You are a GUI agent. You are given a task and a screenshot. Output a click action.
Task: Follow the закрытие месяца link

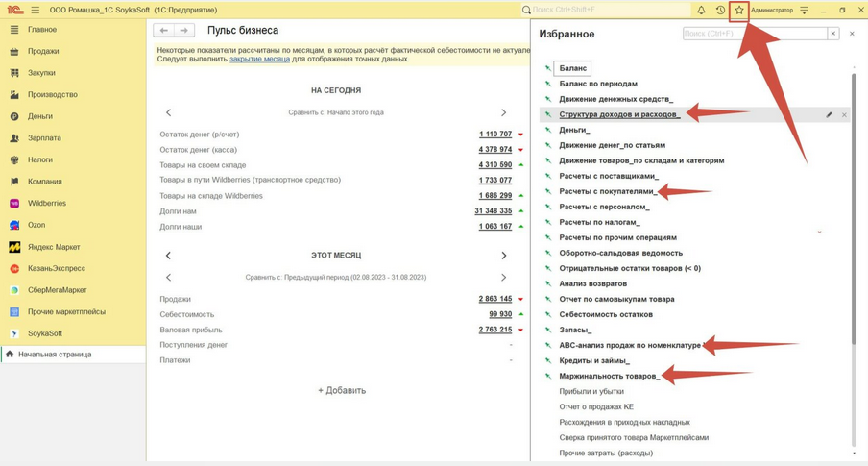coord(259,59)
